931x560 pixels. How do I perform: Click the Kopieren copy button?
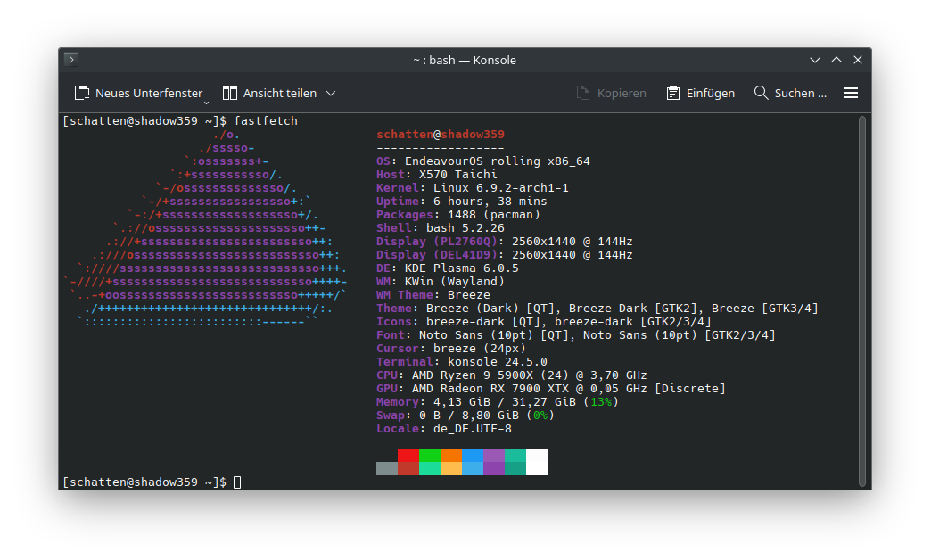click(612, 94)
